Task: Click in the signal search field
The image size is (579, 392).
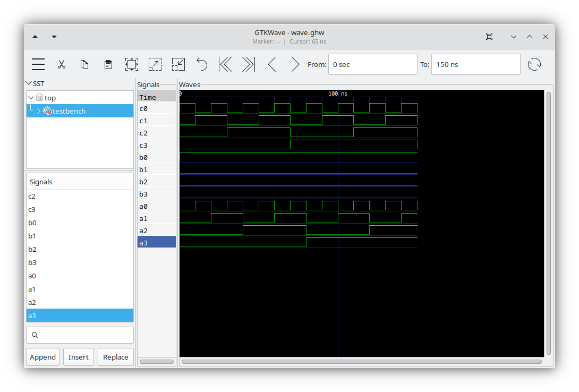Action: click(x=80, y=335)
